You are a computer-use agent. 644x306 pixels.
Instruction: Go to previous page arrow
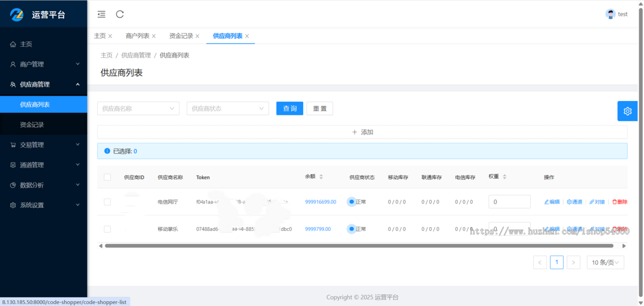pyautogui.click(x=540, y=263)
